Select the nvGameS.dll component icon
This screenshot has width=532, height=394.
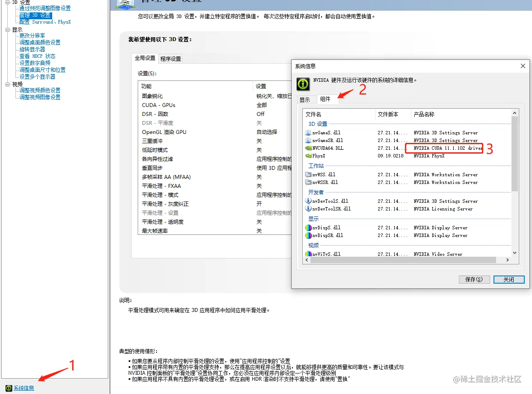point(309,133)
